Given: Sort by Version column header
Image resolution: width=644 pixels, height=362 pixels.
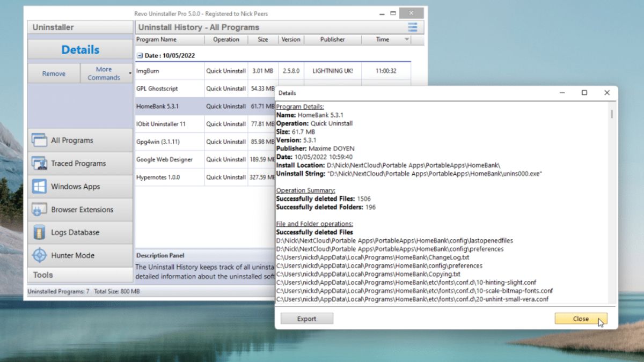Looking at the screenshot, I should click(291, 40).
